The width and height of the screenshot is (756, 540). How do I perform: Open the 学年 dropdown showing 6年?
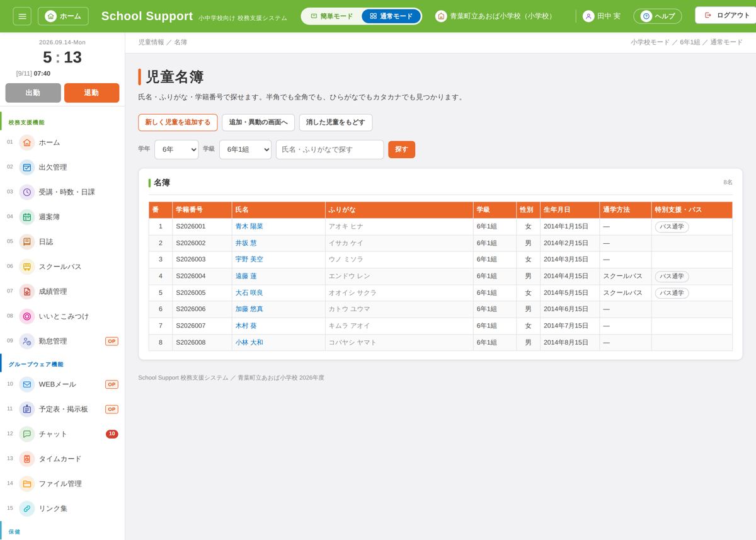click(176, 149)
